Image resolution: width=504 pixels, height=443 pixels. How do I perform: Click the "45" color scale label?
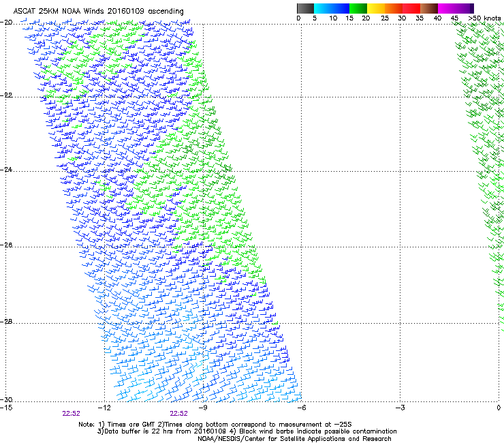click(454, 18)
